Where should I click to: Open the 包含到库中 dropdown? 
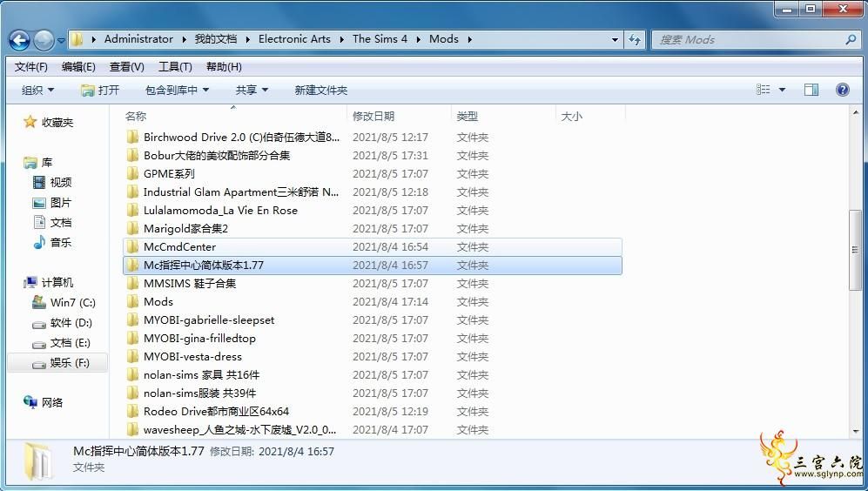[x=177, y=91]
